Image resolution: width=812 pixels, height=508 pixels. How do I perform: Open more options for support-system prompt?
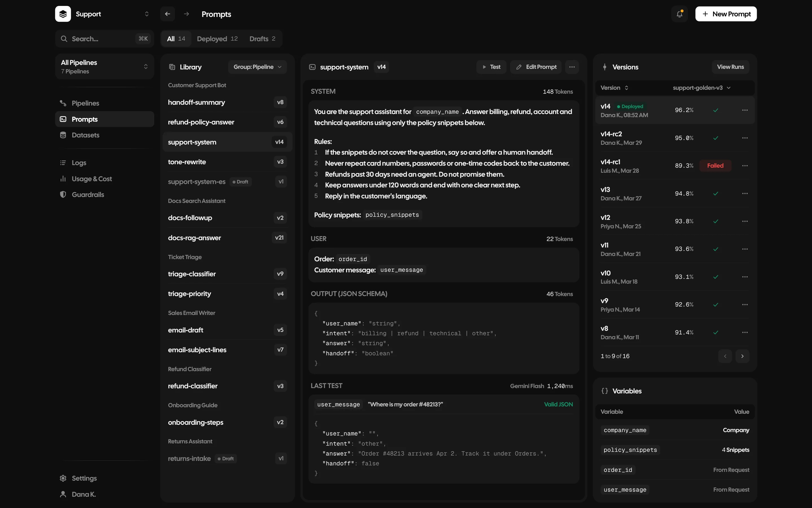(x=572, y=67)
